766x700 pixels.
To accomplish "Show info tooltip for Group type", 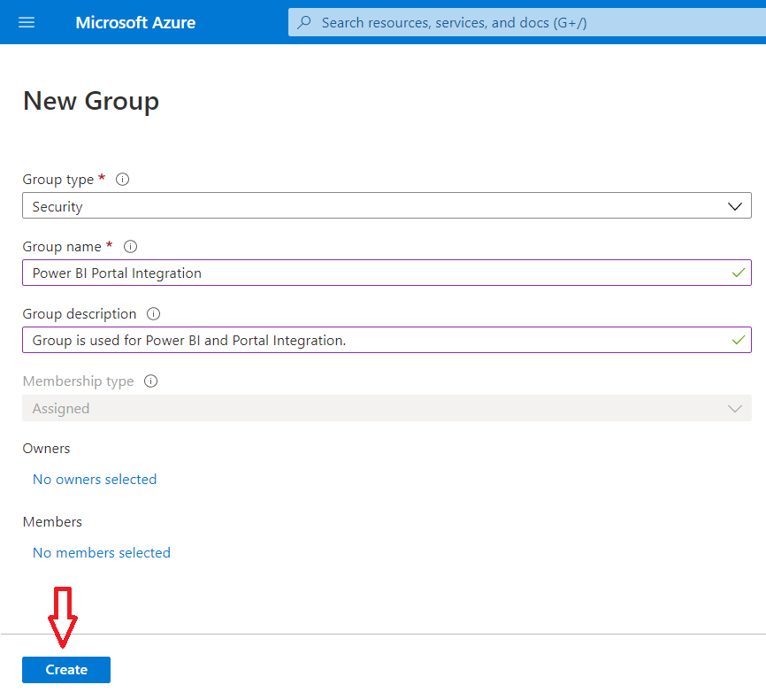I will (x=123, y=180).
